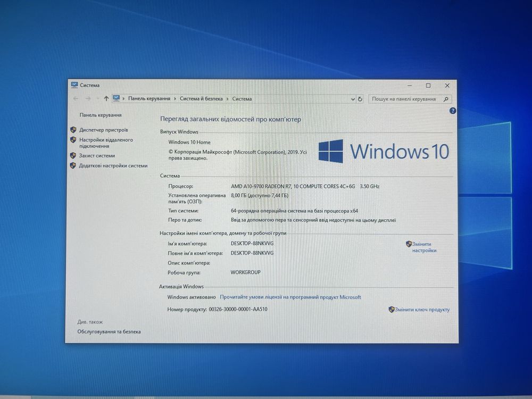Click the back navigation arrow
This screenshot has width=532, height=399.
[x=76, y=98]
